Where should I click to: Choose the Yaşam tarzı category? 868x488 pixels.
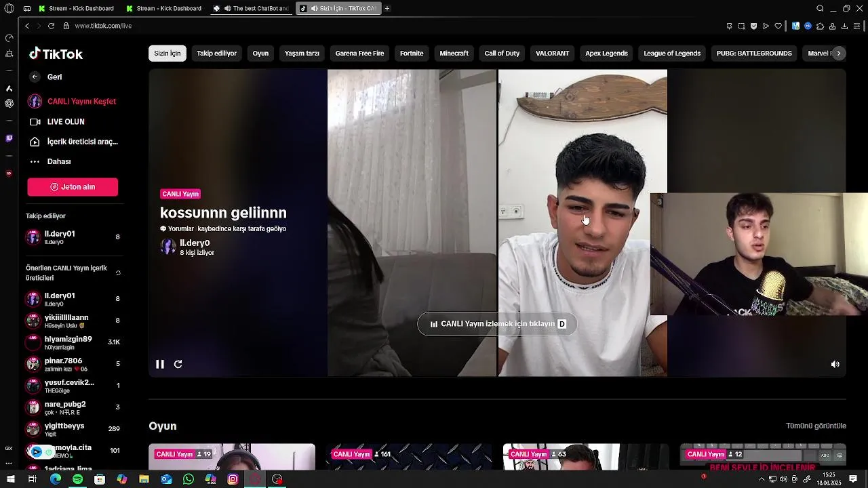pos(302,54)
